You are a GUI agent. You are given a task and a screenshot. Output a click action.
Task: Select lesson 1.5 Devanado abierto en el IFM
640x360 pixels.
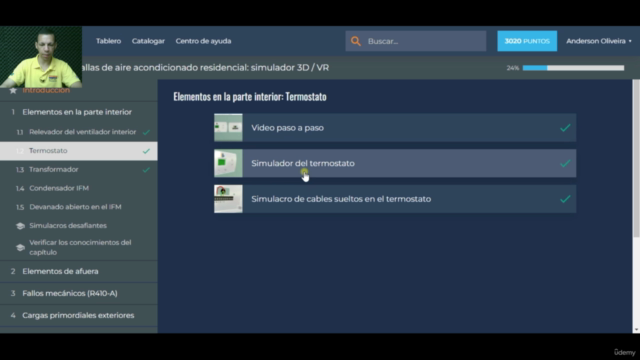[x=79, y=207]
